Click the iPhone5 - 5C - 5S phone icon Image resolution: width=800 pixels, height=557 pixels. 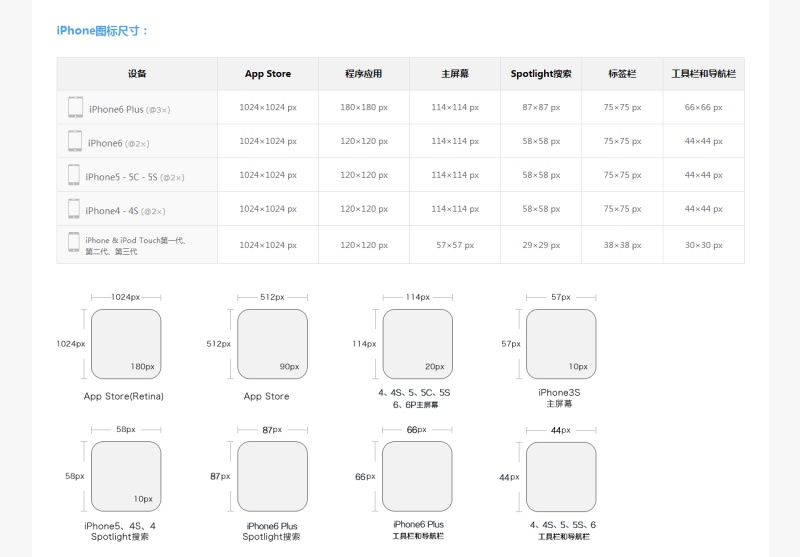[74, 175]
